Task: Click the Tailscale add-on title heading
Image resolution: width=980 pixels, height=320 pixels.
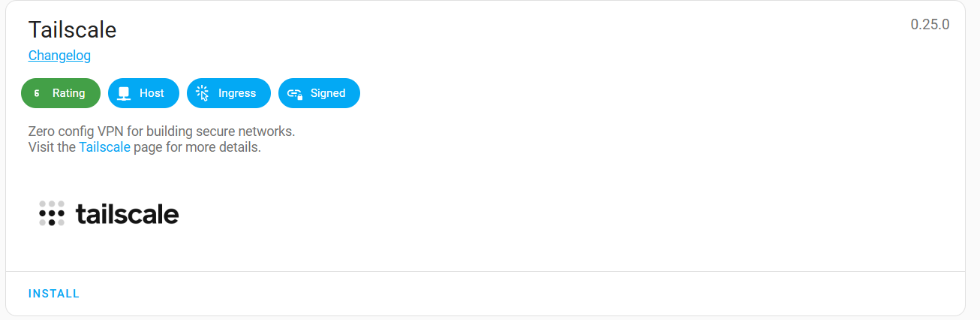Action: click(72, 30)
